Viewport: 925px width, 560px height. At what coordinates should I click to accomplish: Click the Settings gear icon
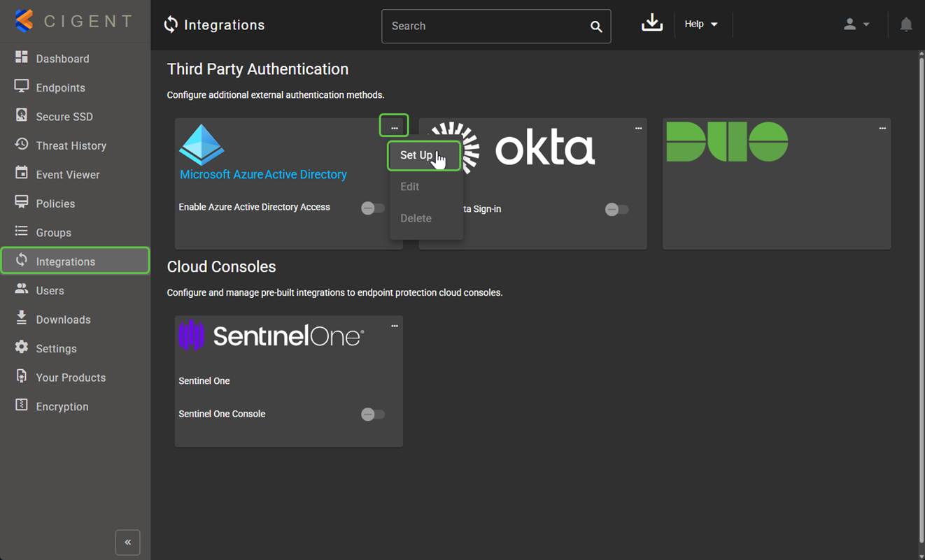pyautogui.click(x=22, y=347)
